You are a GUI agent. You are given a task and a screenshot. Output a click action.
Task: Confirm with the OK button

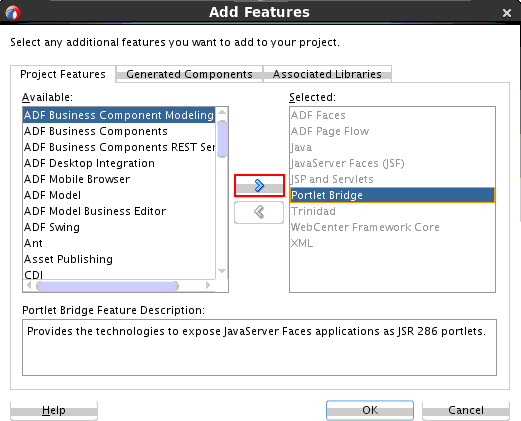click(x=370, y=410)
